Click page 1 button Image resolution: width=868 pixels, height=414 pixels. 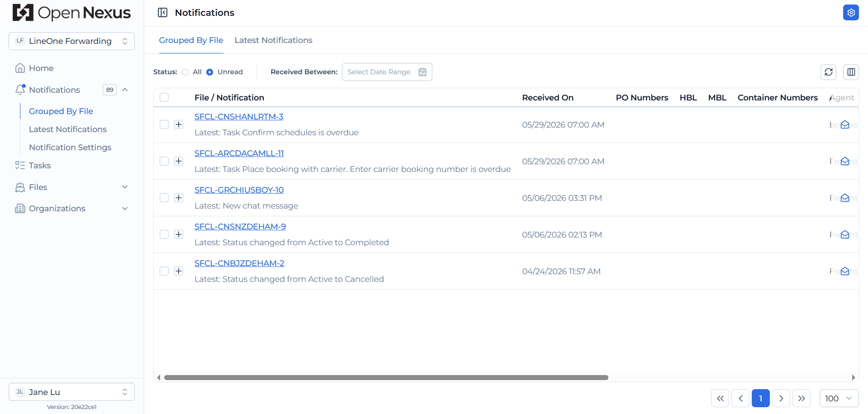(761, 398)
